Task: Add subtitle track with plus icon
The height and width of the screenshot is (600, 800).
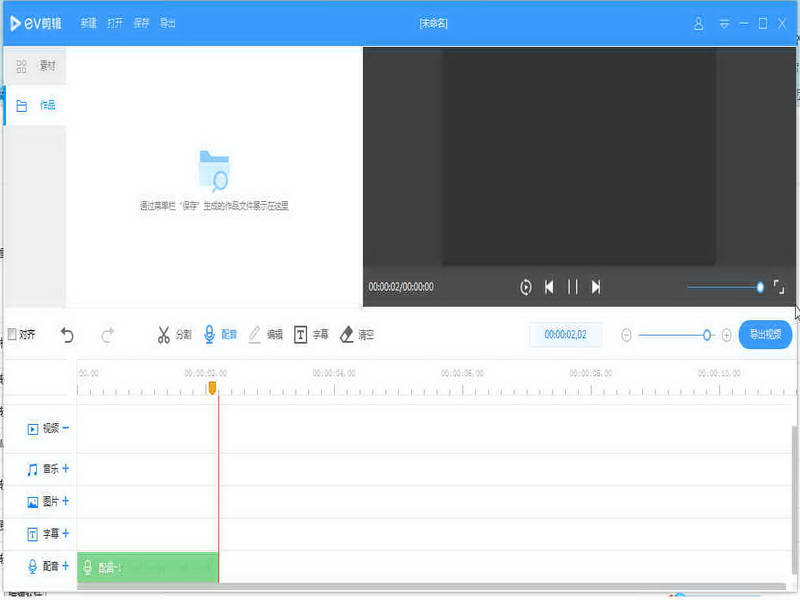Action: (x=65, y=534)
